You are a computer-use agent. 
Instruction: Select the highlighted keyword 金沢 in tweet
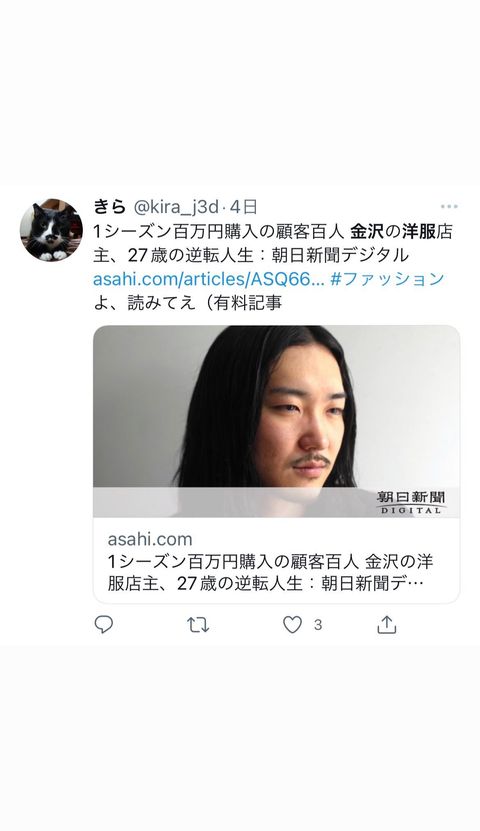[x=367, y=232]
